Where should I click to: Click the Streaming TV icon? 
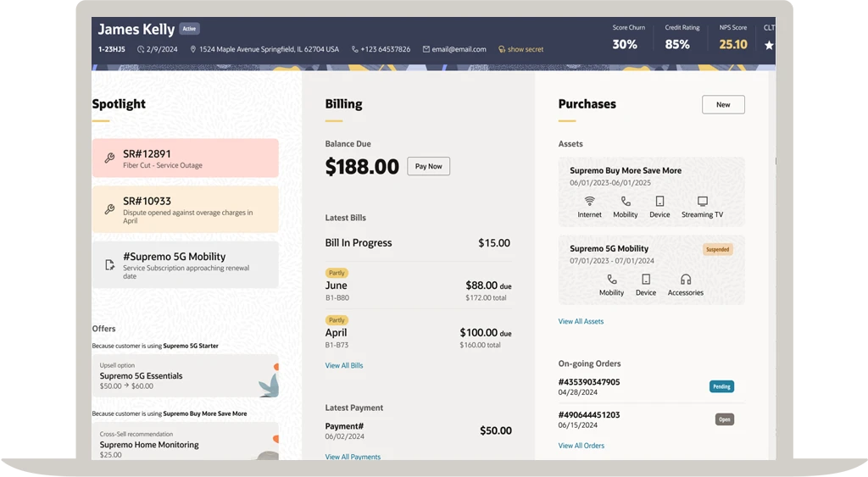(702, 202)
